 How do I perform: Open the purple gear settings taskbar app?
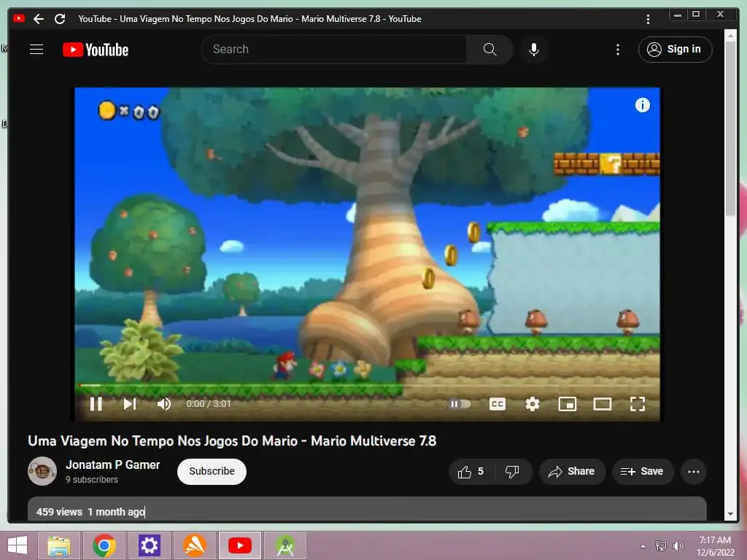coord(150,545)
